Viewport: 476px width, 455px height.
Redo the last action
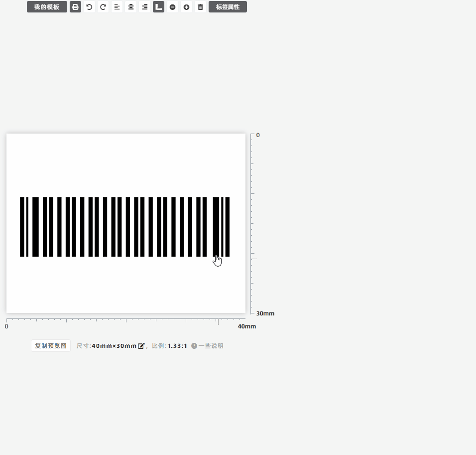click(103, 7)
